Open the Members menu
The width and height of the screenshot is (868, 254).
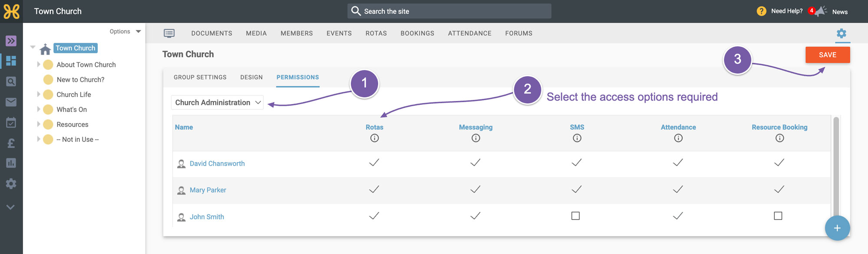(297, 33)
